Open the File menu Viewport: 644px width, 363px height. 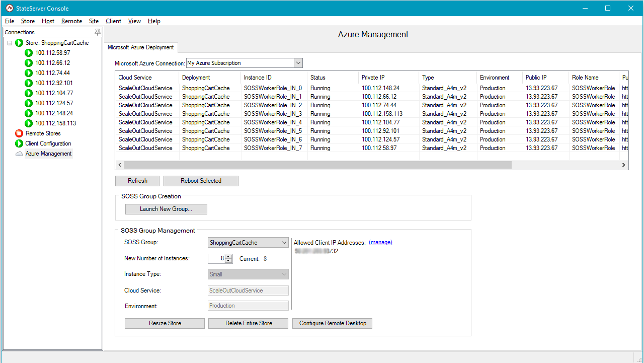[x=10, y=21]
